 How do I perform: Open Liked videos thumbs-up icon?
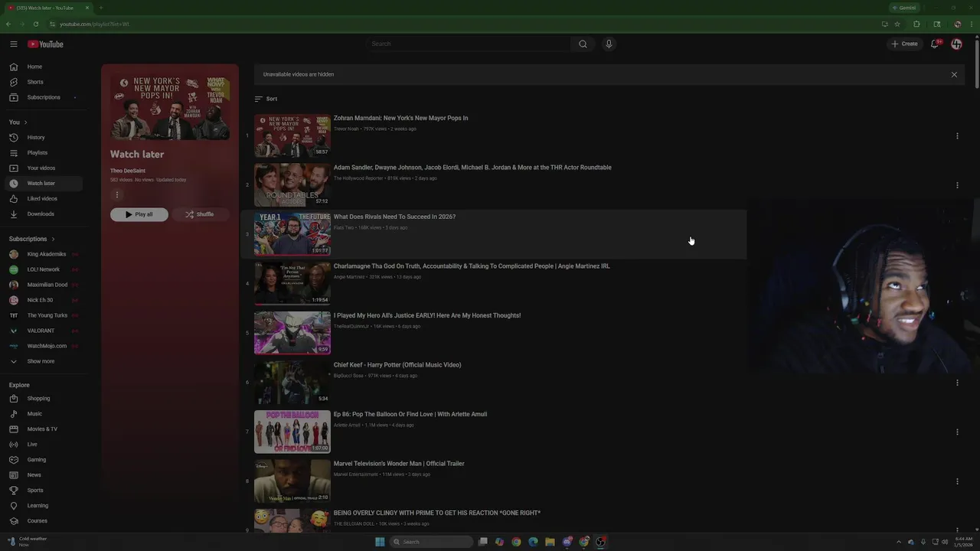click(x=14, y=199)
